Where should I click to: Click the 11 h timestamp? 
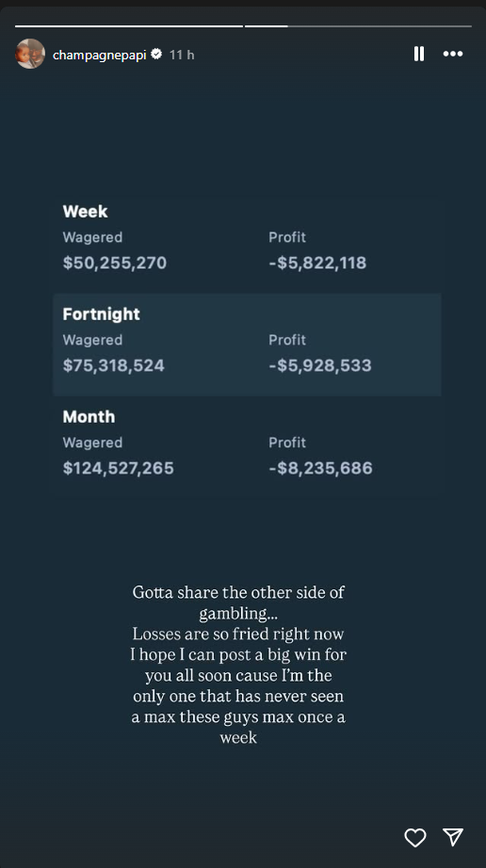point(182,55)
